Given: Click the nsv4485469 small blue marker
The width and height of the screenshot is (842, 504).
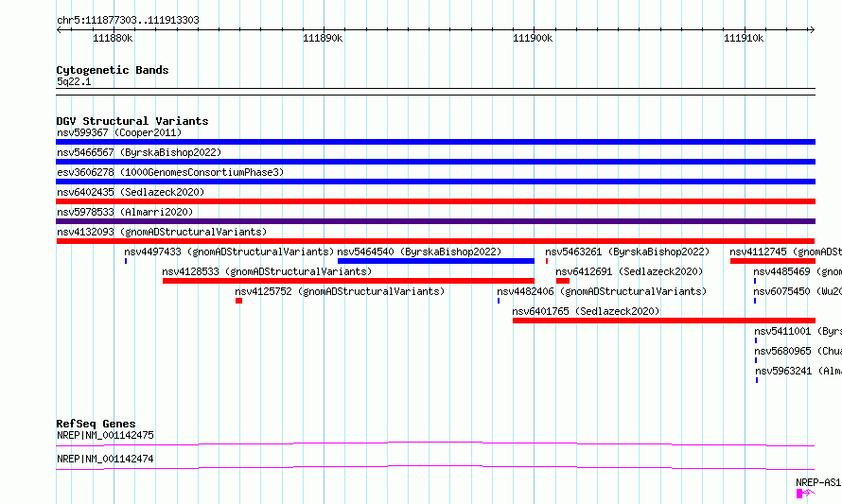Looking at the screenshot, I should [755, 281].
